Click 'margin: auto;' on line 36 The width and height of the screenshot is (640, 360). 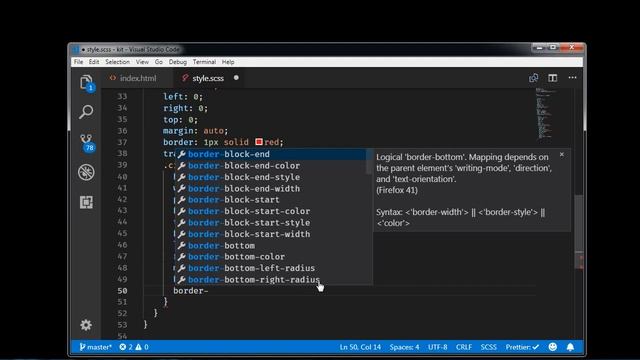(196, 131)
